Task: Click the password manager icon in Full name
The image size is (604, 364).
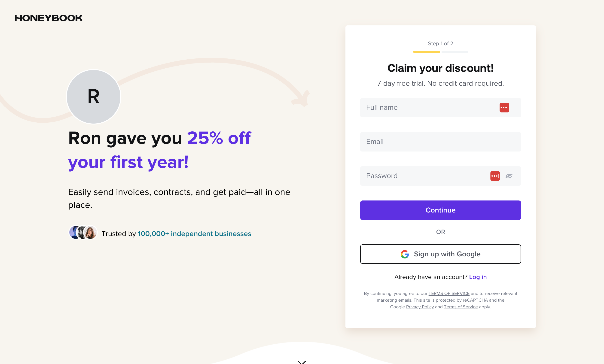Action: [504, 108]
